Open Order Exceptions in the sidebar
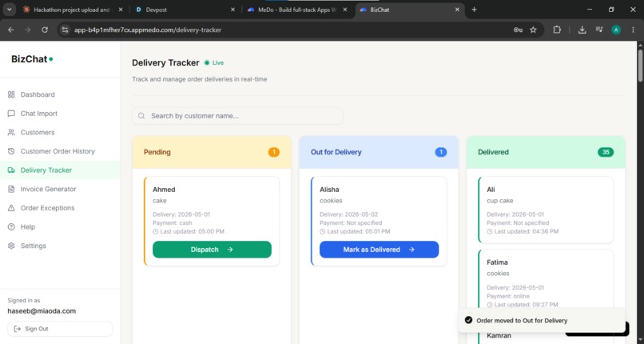The height and width of the screenshot is (344, 644). pyautogui.click(x=47, y=208)
